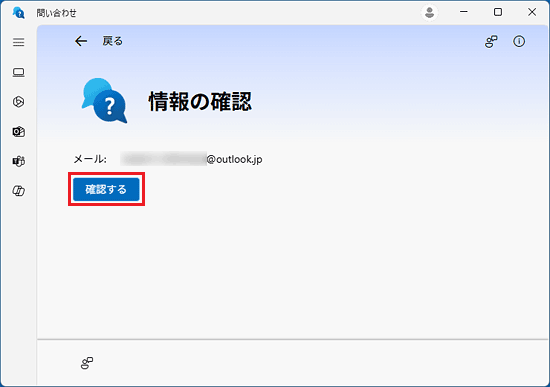
Task: Open the Teams icon in sidebar
Action: pyautogui.click(x=19, y=161)
